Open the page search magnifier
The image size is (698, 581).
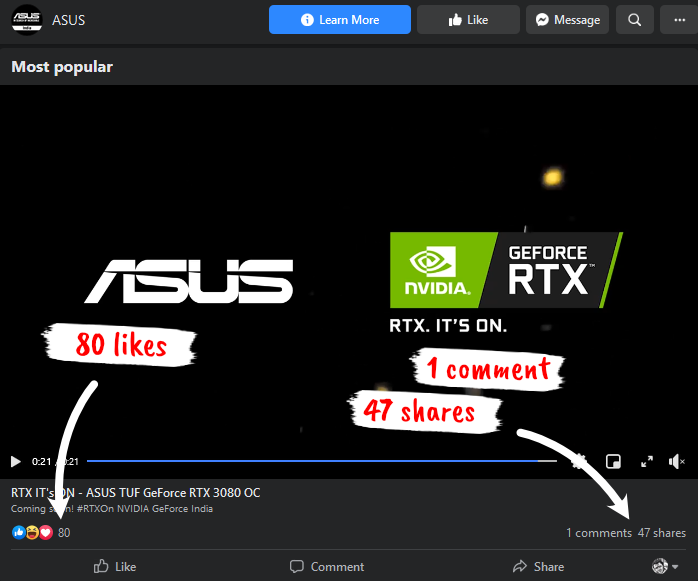pos(634,20)
